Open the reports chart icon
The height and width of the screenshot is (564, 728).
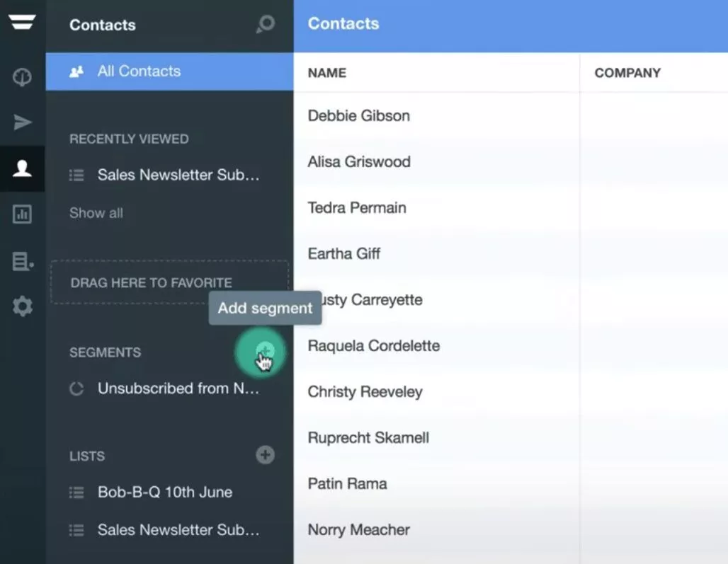pyautogui.click(x=22, y=214)
